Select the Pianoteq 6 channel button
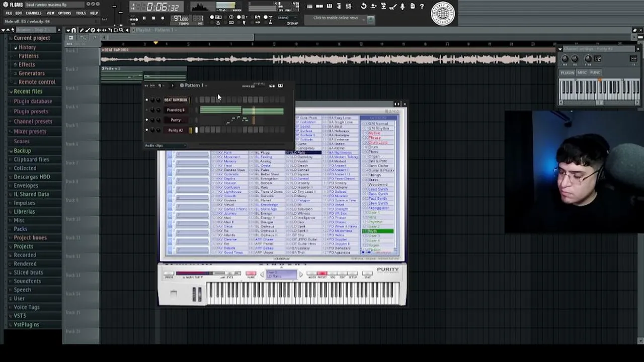This screenshot has height=362, width=644. (176, 110)
